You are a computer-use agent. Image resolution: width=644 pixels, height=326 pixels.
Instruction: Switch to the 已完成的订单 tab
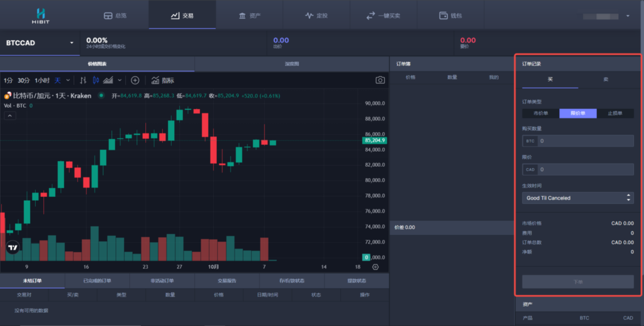coord(97,281)
